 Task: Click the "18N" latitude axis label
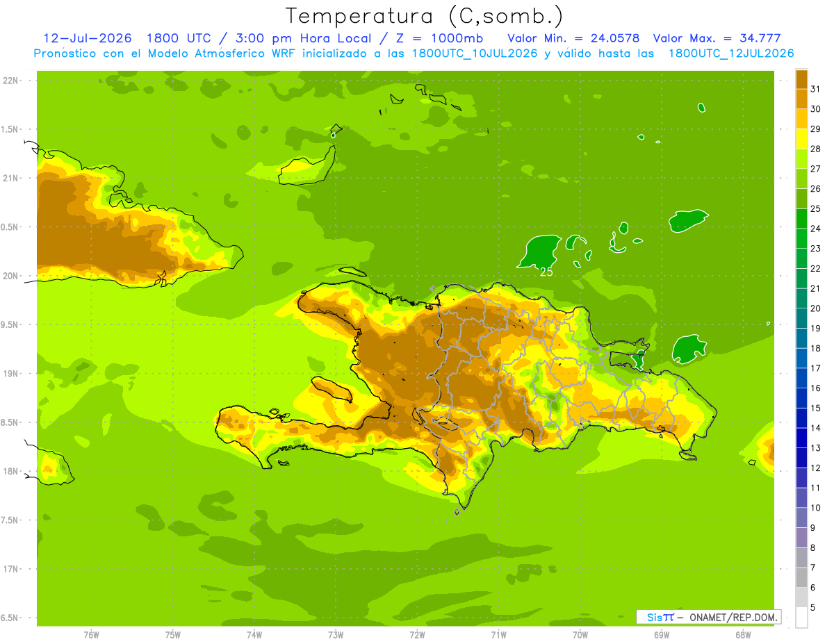[x=10, y=471]
